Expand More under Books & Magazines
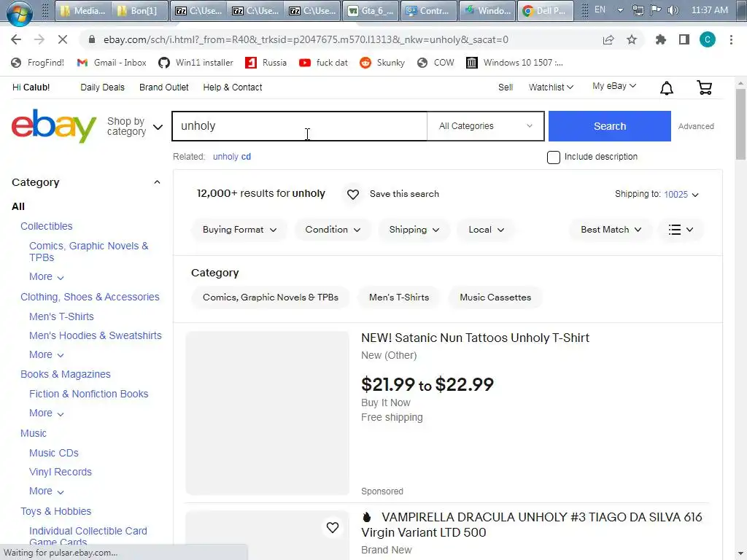This screenshot has width=747, height=560. [x=46, y=413]
